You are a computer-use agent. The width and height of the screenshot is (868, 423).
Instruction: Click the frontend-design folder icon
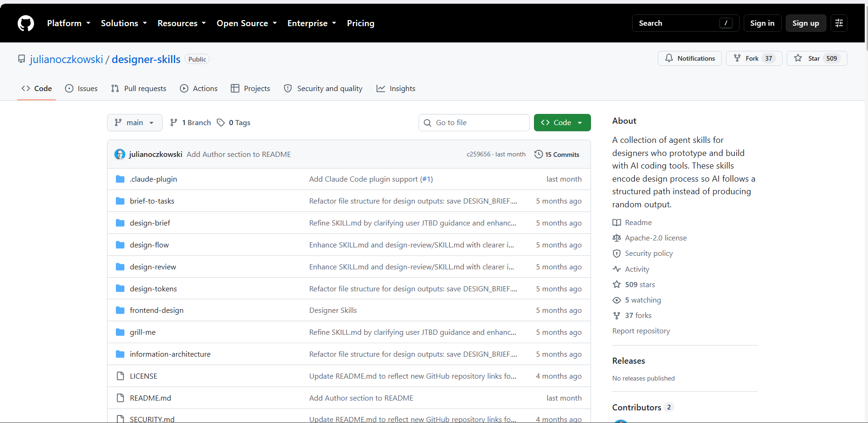pyautogui.click(x=120, y=310)
